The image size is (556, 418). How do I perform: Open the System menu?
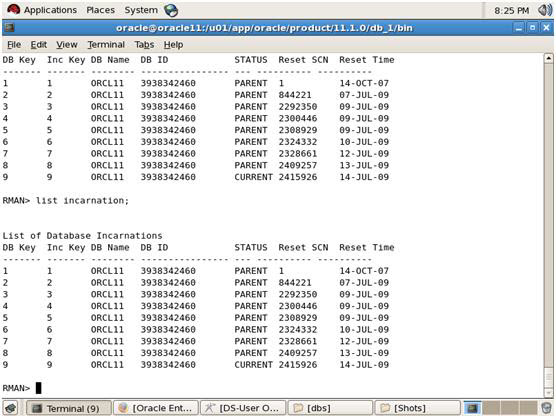(x=141, y=10)
